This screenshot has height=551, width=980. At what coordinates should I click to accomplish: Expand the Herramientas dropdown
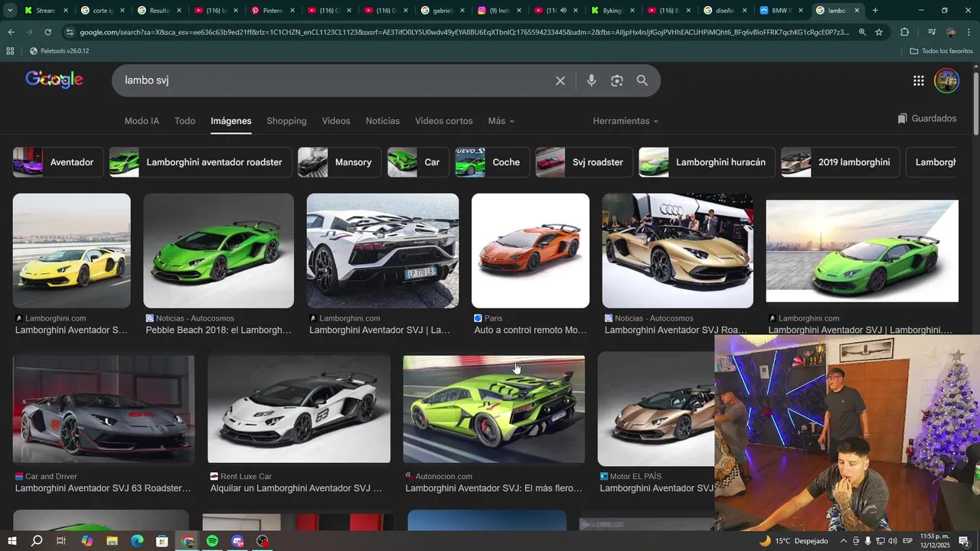pyautogui.click(x=625, y=121)
